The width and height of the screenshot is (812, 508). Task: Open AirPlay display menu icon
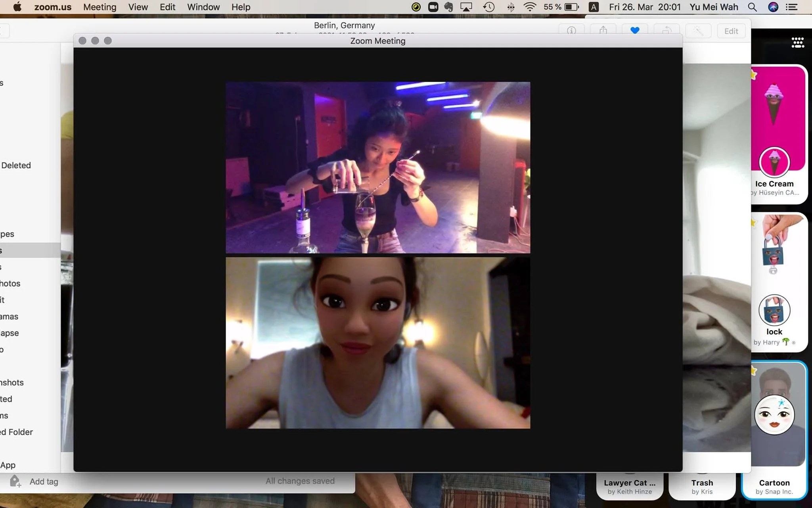pos(466,7)
